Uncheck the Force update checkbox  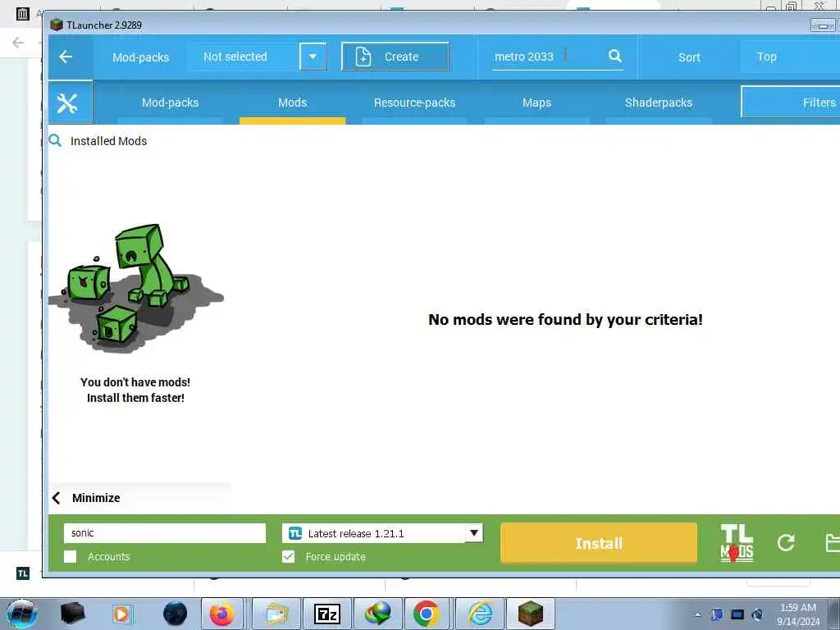click(x=288, y=557)
